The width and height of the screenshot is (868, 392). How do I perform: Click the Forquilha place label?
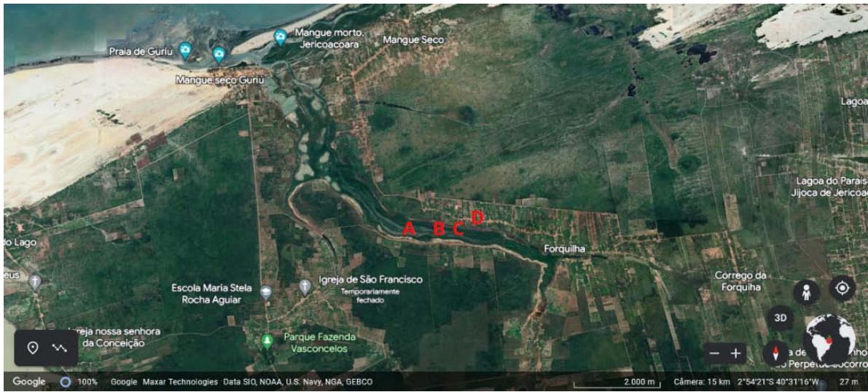[x=564, y=249]
